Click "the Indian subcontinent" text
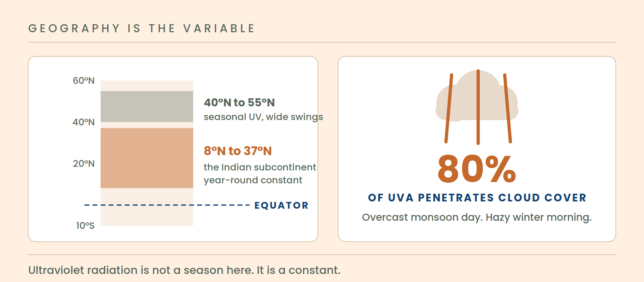This screenshot has height=282, width=644. 260,167
